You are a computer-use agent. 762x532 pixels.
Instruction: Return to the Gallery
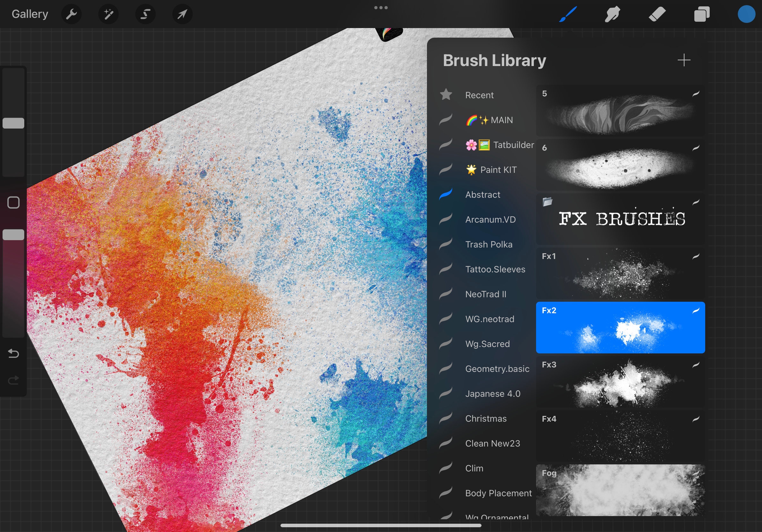click(x=30, y=14)
